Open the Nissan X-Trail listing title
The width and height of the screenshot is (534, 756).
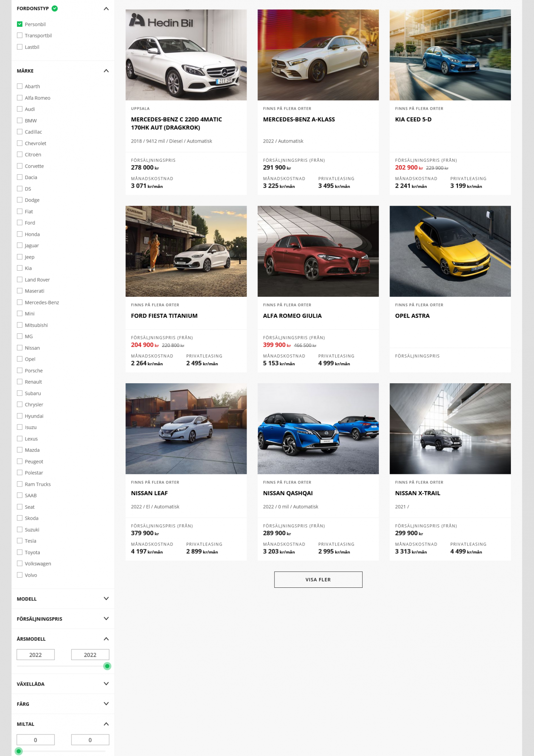pyautogui.click(x=418, y=493)
